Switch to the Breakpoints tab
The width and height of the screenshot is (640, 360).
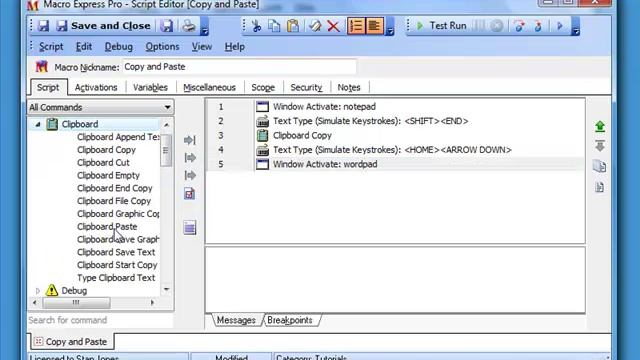290,320
